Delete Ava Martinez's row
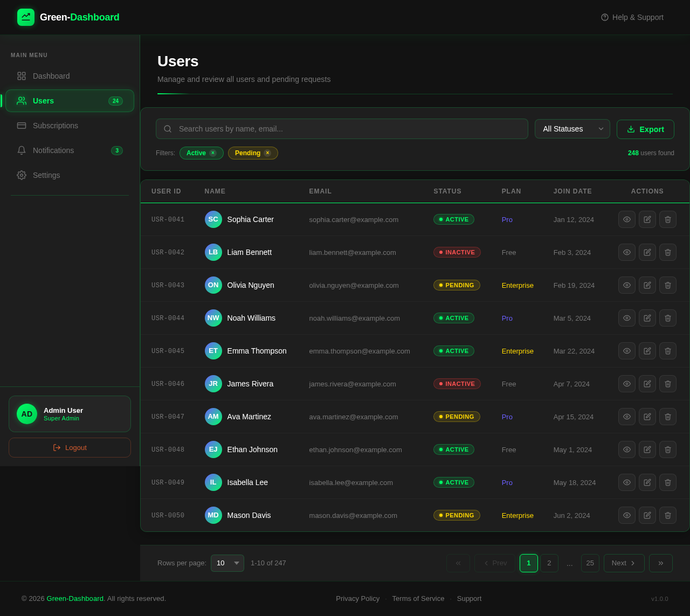 tap(668, 417)
